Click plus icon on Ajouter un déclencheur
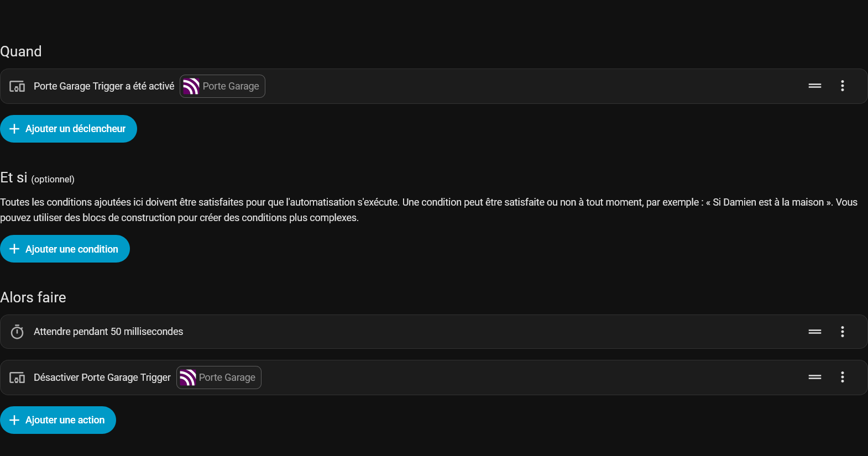868x456 pixels. [x=14, y=129]
